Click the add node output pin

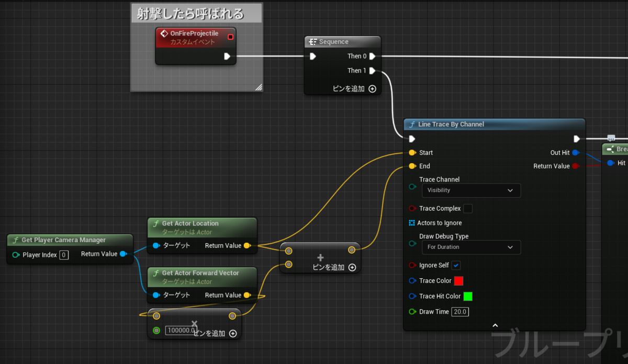352,250
